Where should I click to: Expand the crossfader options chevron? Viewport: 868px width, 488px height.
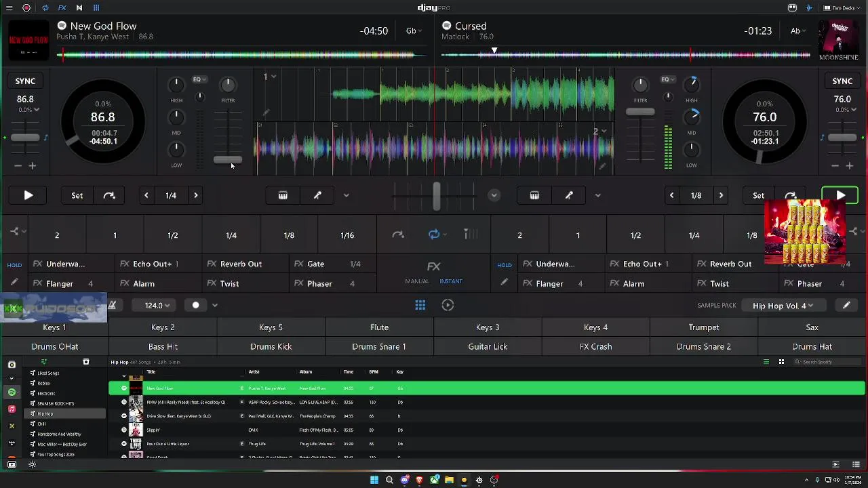point(494,195)
